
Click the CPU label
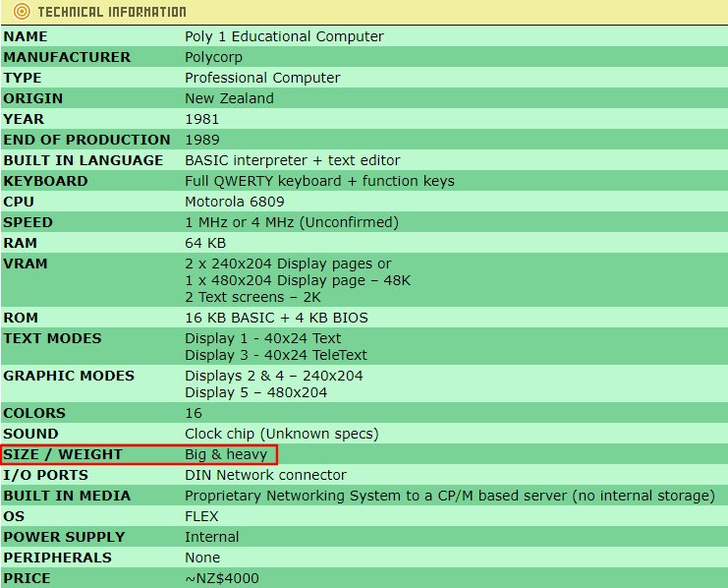(19, 202)
